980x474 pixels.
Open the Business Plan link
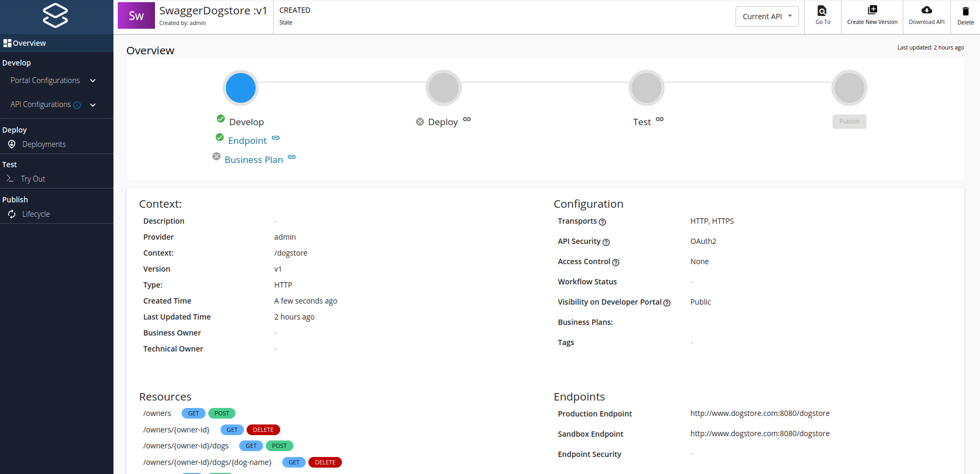(254, 160)
